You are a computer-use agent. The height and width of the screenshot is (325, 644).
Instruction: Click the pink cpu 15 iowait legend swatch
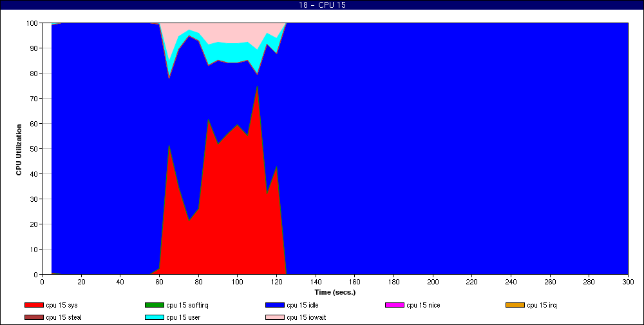(x=275, y=318)
